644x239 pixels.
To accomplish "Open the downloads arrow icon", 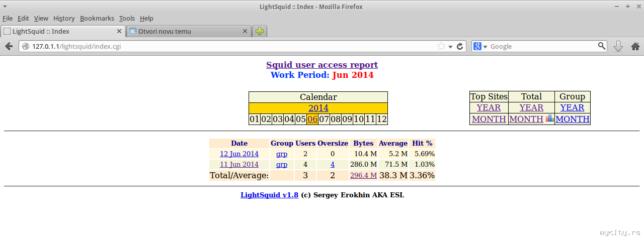I will pyautogui.click(x=618, y=46).
